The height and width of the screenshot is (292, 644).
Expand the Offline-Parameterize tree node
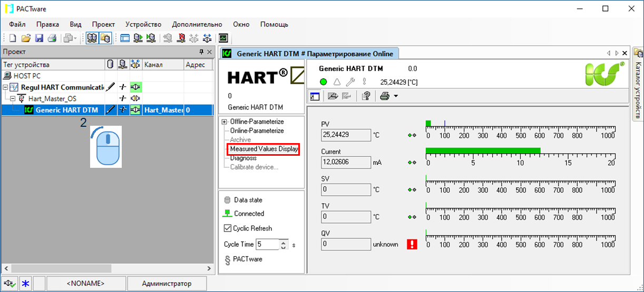pyautogui.click(x=225, y=122)
